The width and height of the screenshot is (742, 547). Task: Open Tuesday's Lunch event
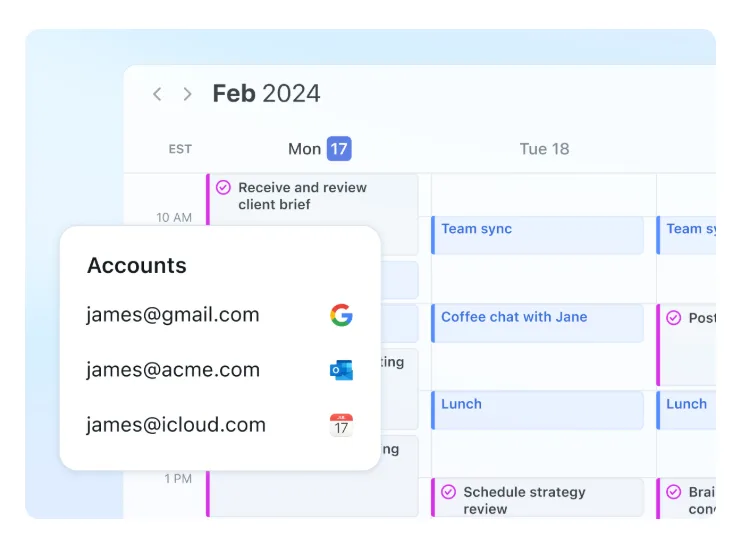[537, 410]
